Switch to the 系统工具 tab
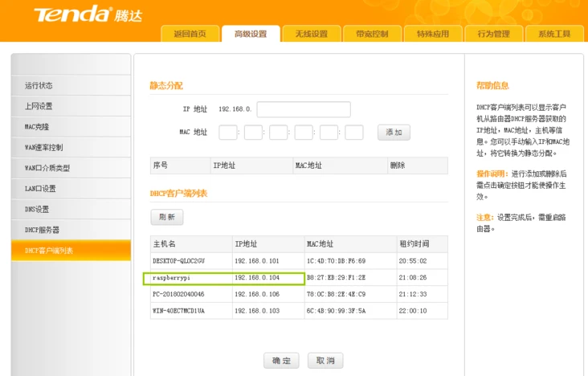This screenshot has height=376, width=588. (x=554, y=34)
